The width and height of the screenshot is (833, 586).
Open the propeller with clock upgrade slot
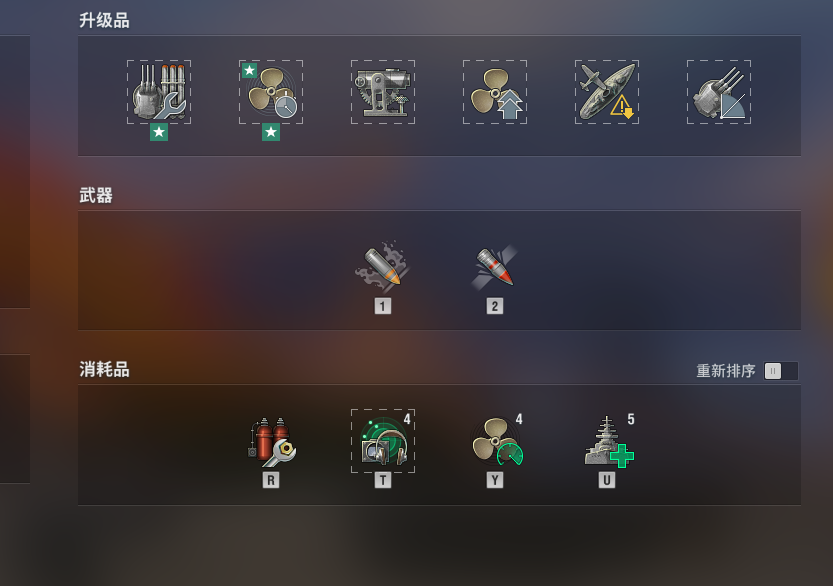[x=271, y=92]
